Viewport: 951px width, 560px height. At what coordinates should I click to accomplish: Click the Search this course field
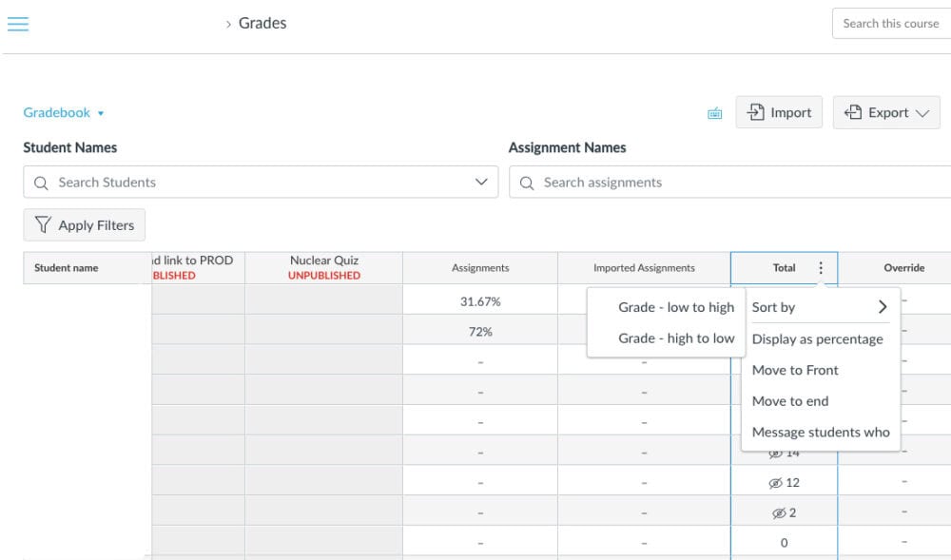tap(890, 24)
